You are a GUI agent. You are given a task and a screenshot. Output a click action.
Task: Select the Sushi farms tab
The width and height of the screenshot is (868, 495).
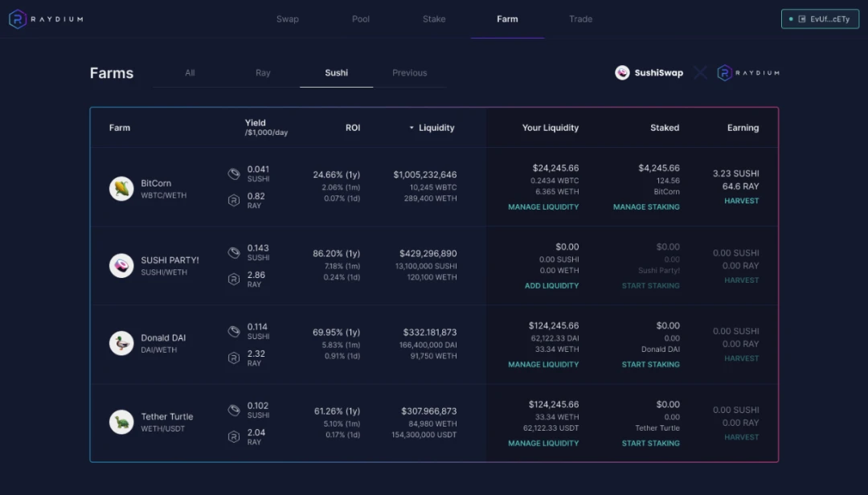337,72
